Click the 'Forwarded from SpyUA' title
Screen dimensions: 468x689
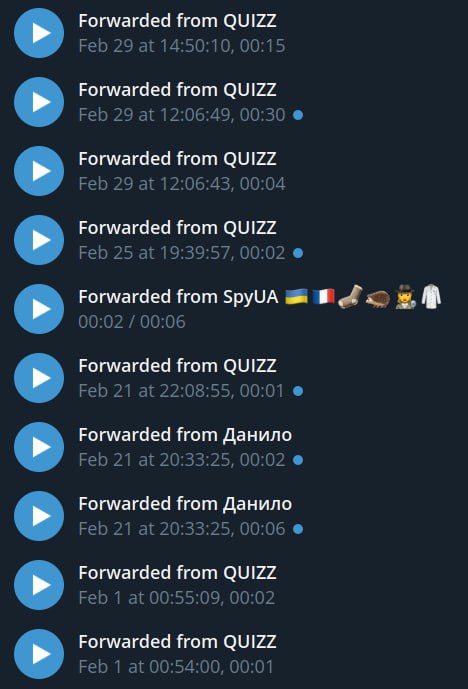point(178,297)
